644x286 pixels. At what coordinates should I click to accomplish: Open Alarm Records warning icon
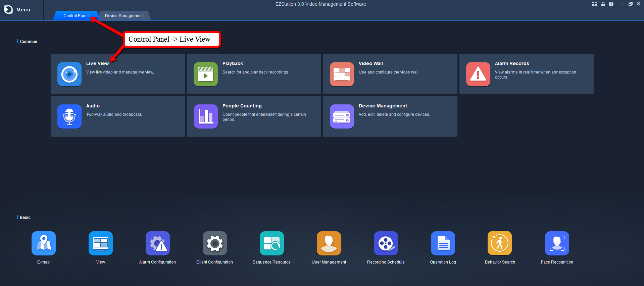point(478,74)
